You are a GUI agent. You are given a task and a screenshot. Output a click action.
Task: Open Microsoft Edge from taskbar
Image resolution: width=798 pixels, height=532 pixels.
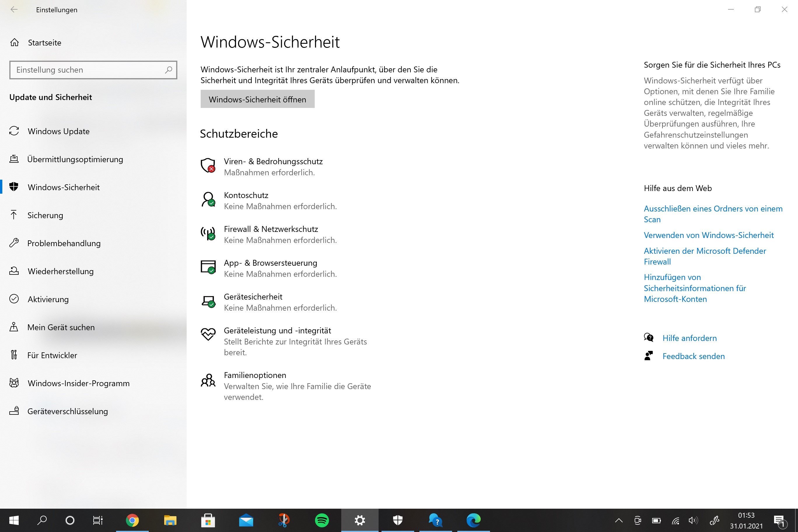click(474, 520)
